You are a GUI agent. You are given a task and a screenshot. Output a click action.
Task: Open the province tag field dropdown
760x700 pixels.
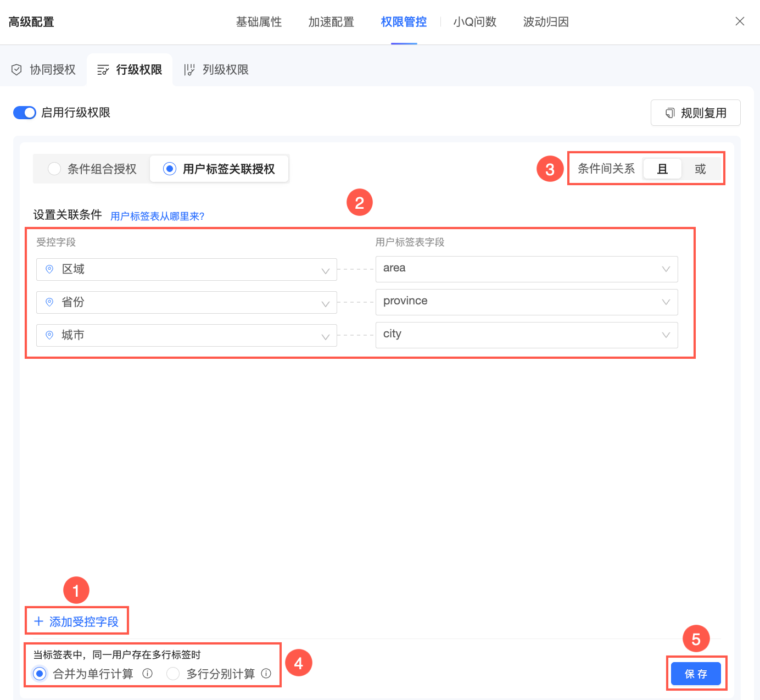click(527, 302)
